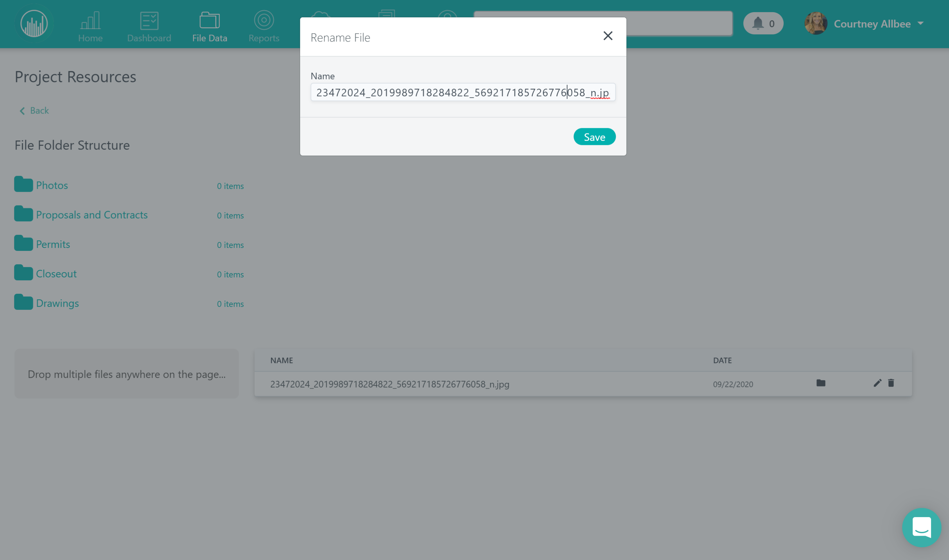Open the notifications bell
Viewport: 949px width, 560px height.
[x=763, y=24]
